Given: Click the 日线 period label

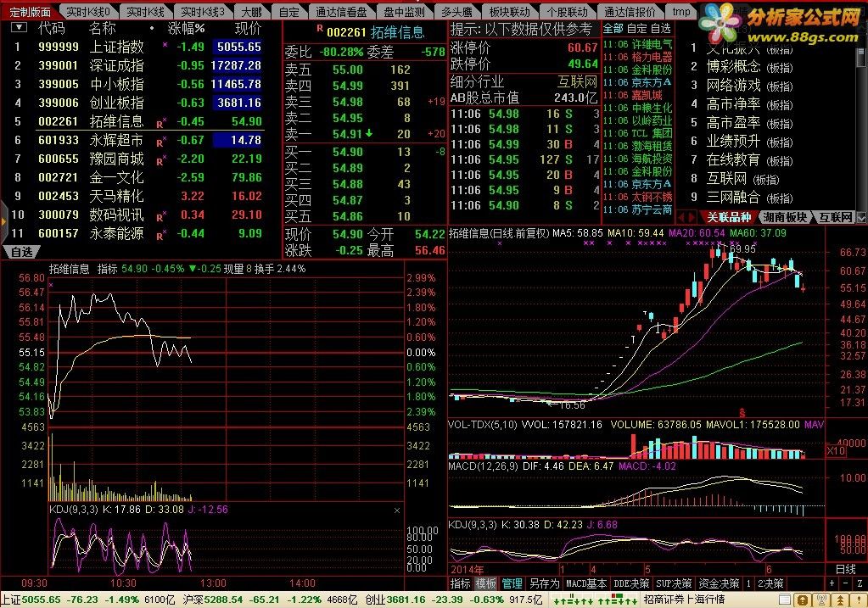Looking at the screenshot, I should [x=845, y=569].
